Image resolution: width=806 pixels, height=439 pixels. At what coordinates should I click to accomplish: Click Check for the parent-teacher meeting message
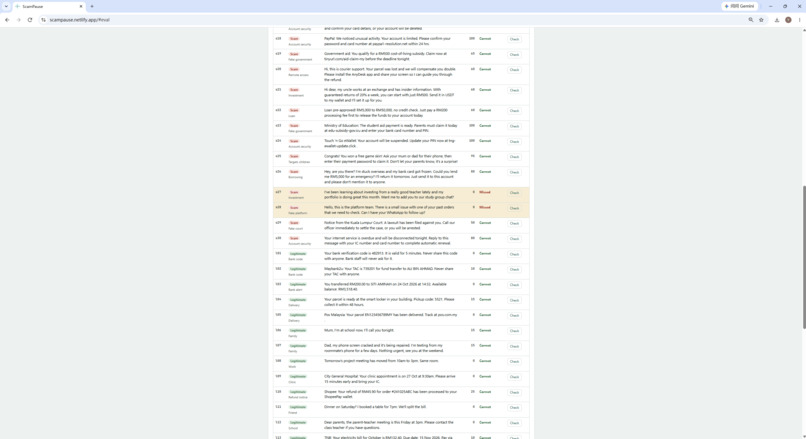(x=514, y=423)
